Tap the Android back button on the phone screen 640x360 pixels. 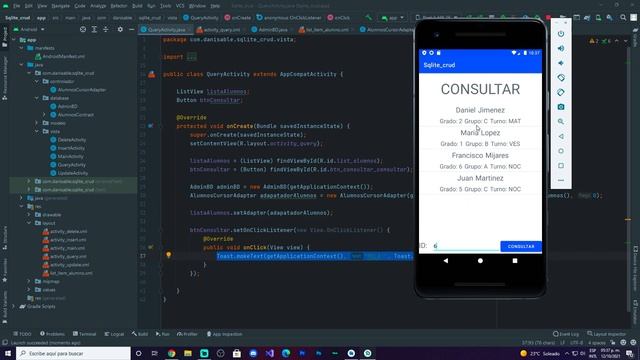click(x=446, y=260)
